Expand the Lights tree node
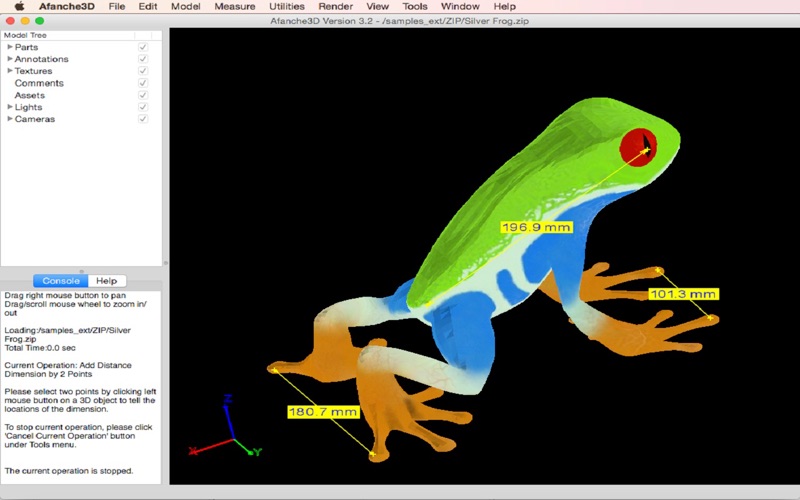This screenshot has width=800, height=500. point(10,107)
